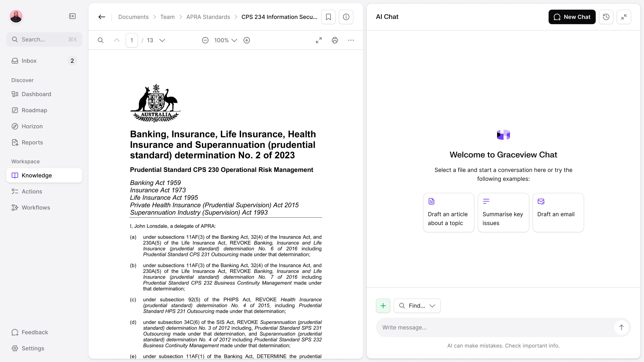
Task: Zoom in on the document
Action: click(247, 40)
